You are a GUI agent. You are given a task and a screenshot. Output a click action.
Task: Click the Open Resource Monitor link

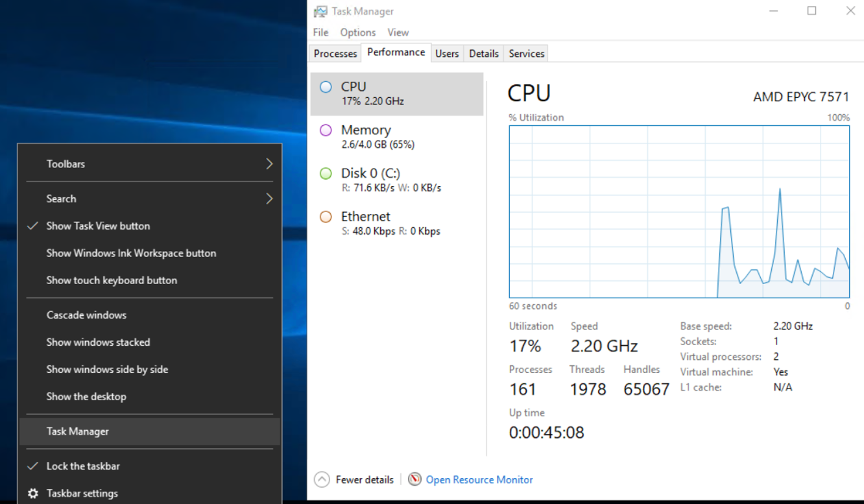(479, 480)
